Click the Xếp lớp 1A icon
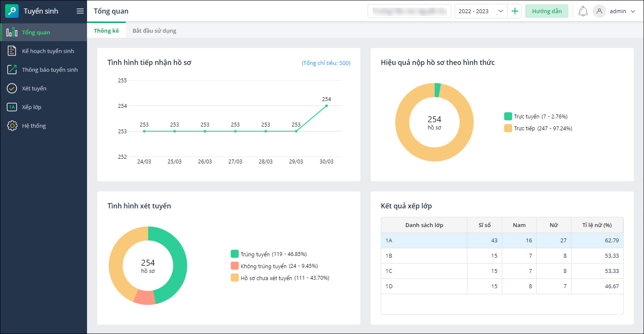The width and height of the screenshot is (644, 334). 12,107
